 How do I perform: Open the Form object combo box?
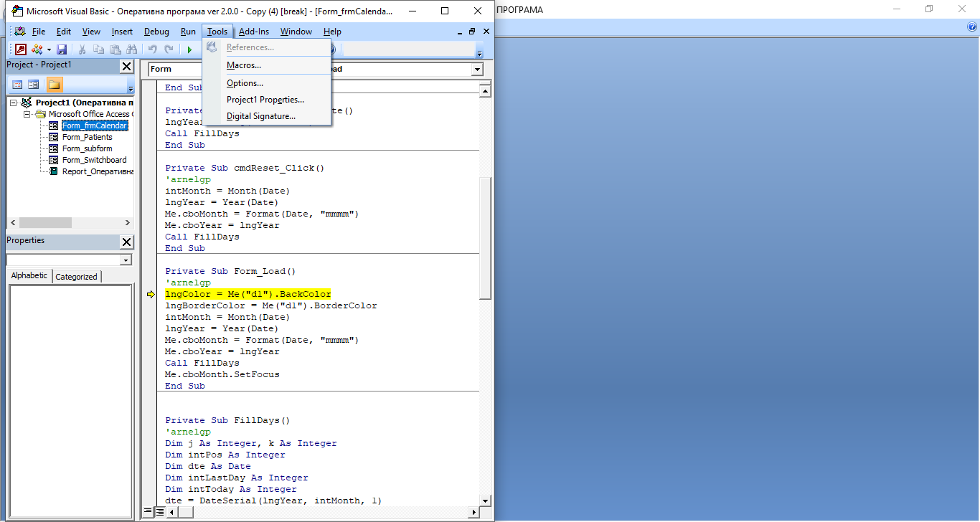click(176, 70)
